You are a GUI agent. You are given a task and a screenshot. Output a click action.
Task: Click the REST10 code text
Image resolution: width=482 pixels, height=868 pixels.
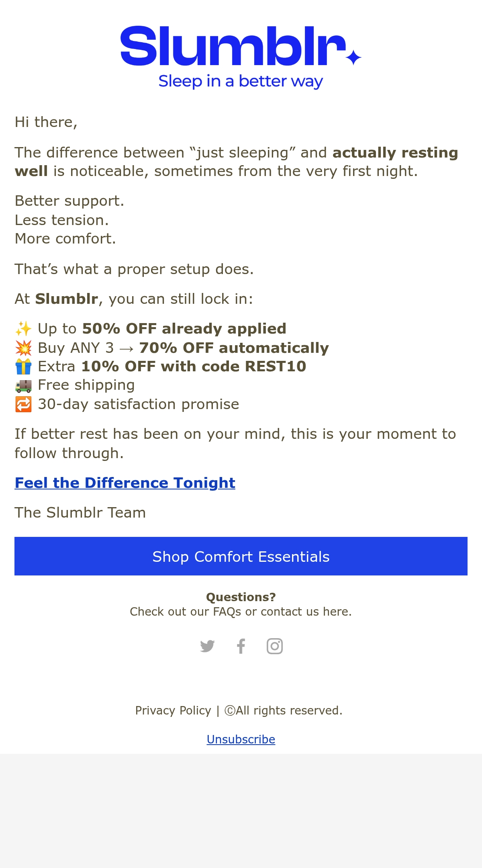point(276,366)
